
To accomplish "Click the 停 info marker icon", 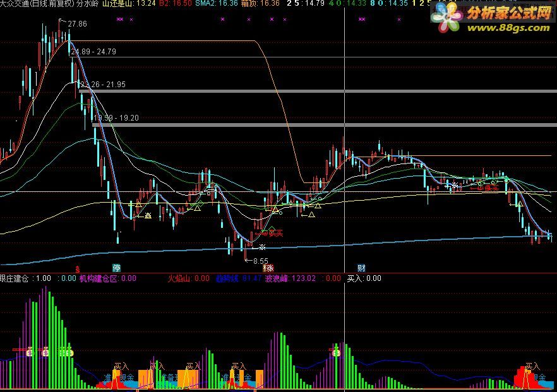I will tap(116, 268).
